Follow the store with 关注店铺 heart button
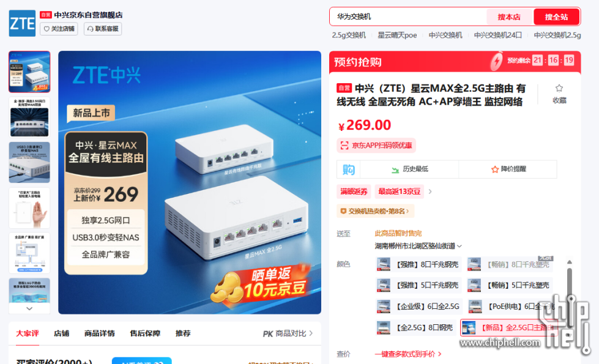This screenshot has height=364, width=599. pos(59,29)
